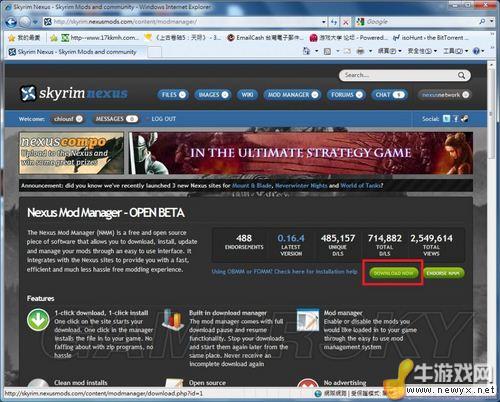This screenshot has height=402, width=500.
Task: Open the Neverwinter Nights announcement link
Action: click(x=301, y=185)
